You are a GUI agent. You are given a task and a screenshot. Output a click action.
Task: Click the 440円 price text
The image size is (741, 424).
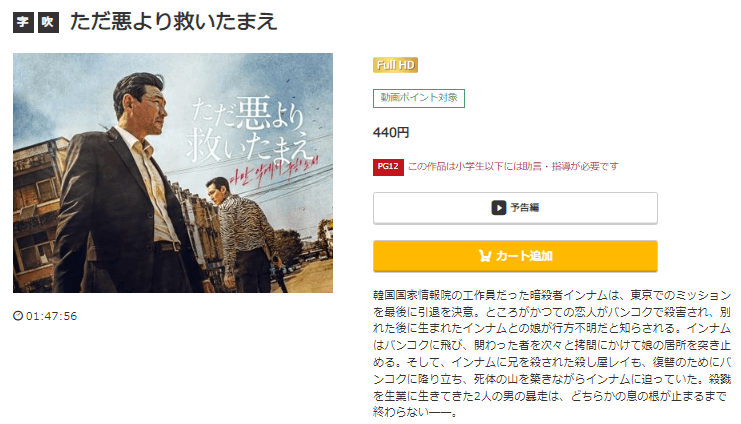(391, 133)
